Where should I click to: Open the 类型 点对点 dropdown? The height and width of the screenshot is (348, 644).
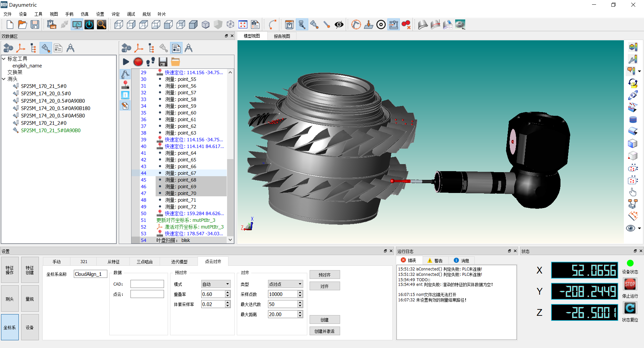[285, 284]
